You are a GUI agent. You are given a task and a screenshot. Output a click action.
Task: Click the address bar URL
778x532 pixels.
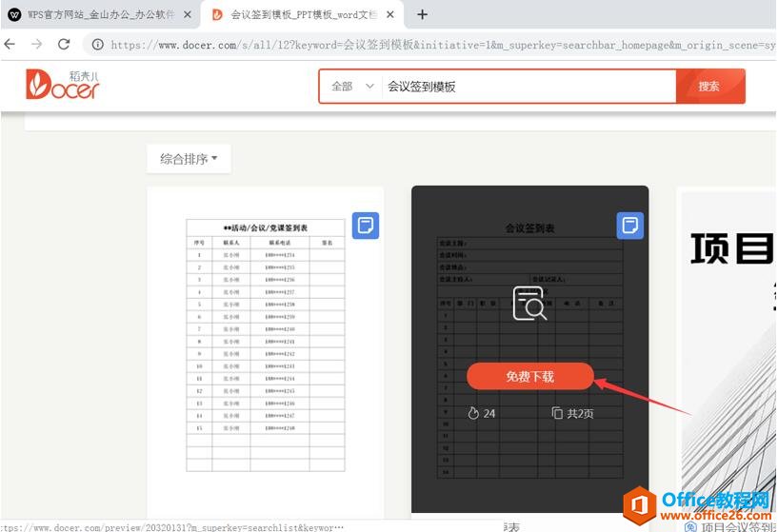pyautogui.click(x=442, y=45)
